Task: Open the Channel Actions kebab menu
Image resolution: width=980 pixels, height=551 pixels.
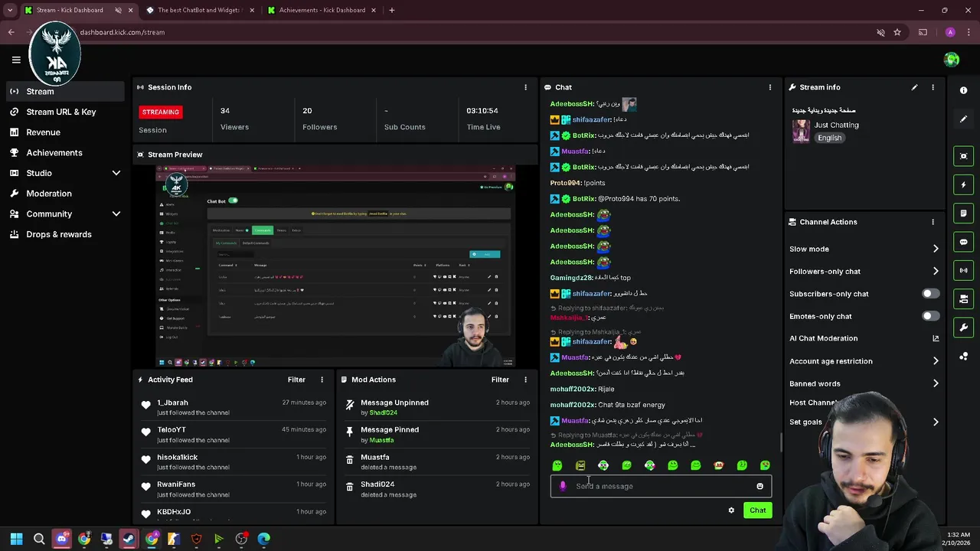Action: [933, 222]
